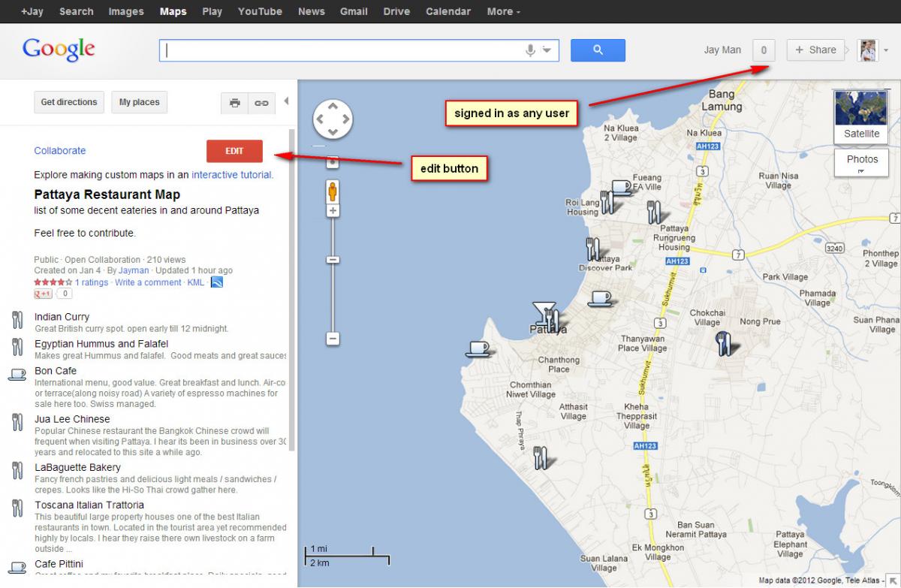Click the cafe cup marker near Fueang FA Ville

click(620, 186)
